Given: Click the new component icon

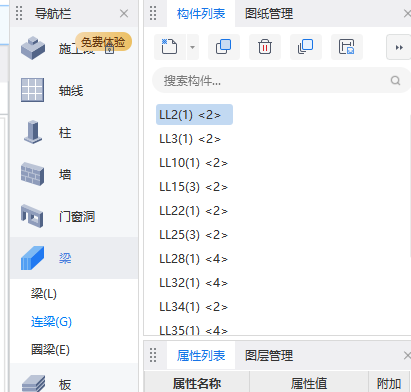Looking at the screenshot, I should point(169,47).
